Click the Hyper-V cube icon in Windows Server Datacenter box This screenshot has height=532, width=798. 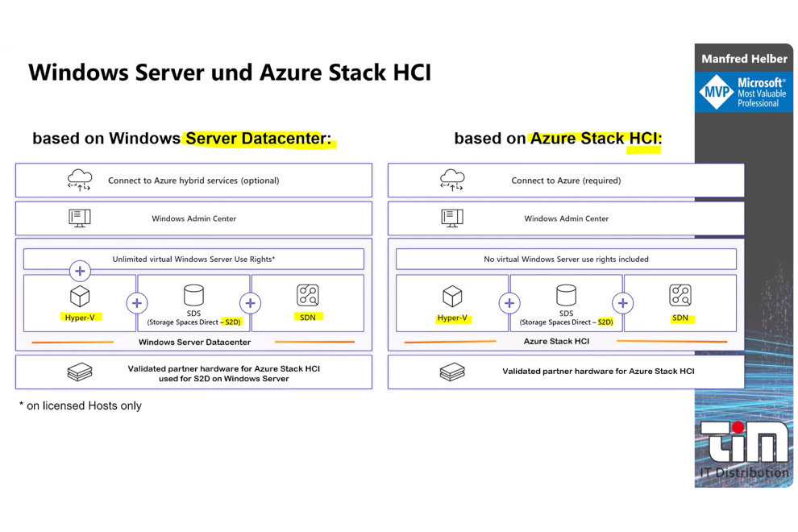tap(80, 297)
